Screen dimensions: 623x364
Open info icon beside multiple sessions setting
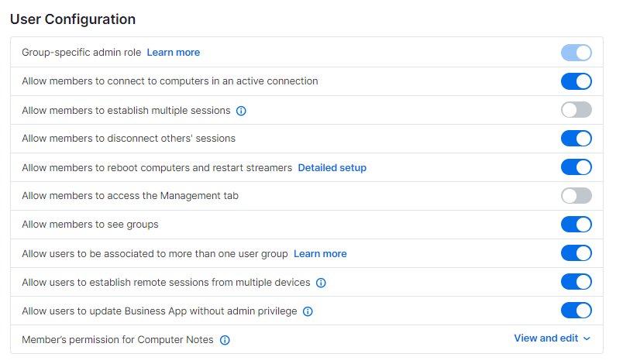(x=241, y=111)
